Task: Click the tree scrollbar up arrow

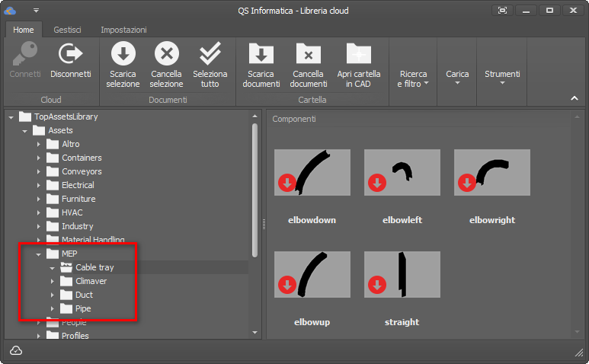Action: pyautogui.click(x=255, y=116)
